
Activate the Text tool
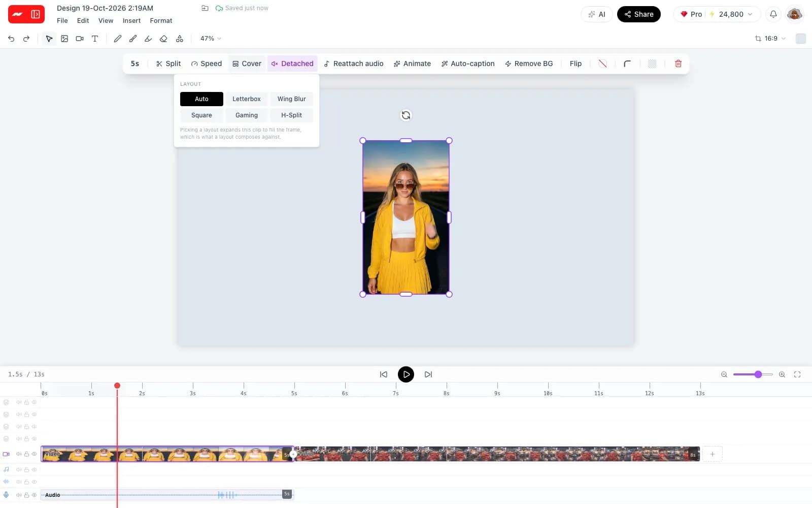[x=95, y=39]
